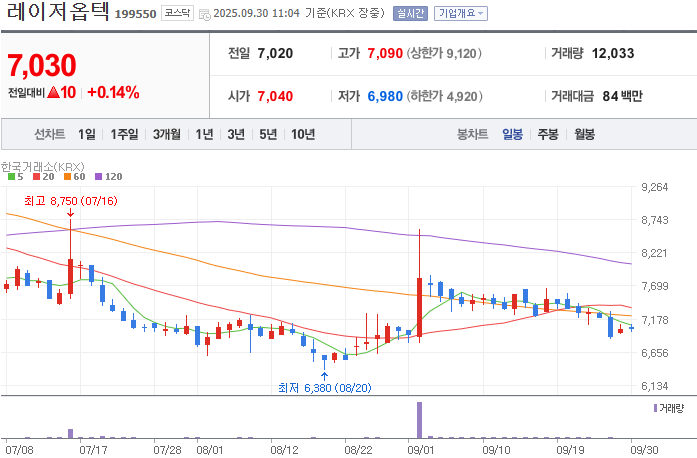Select the 3개월 line chart range
Viewport: 697px width, 458px height.
click(x=167, y=134)
